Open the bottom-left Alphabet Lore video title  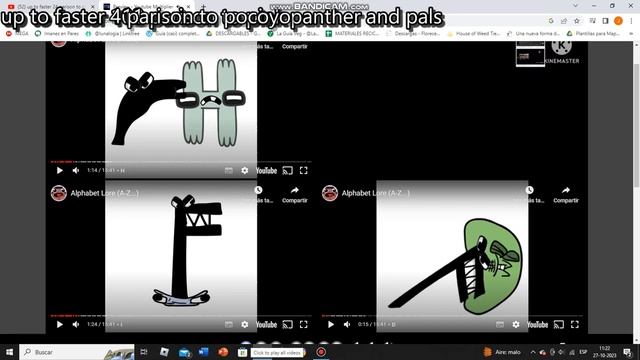click(104, 193)
